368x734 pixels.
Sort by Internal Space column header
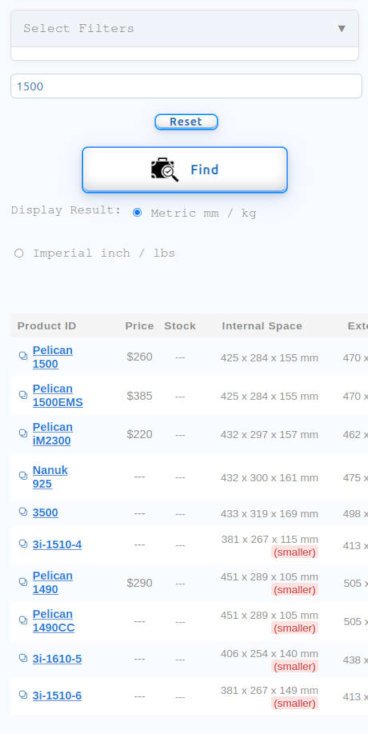[x=262, y=326]
